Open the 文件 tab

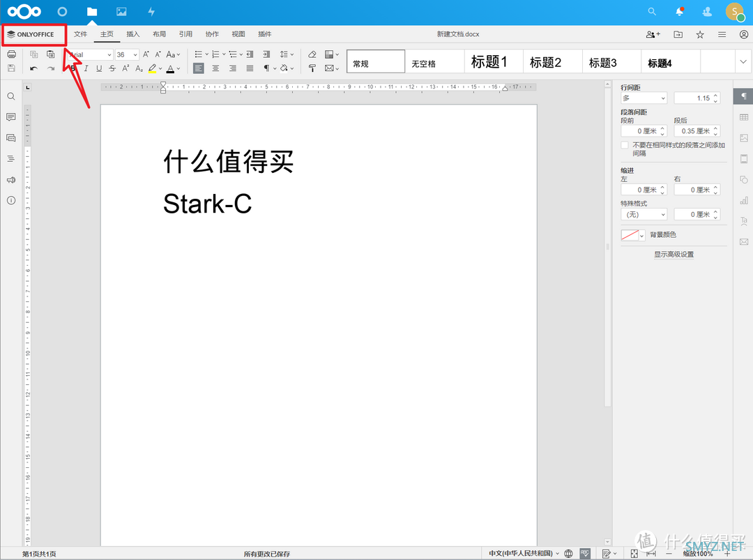[x=80, y=34]
